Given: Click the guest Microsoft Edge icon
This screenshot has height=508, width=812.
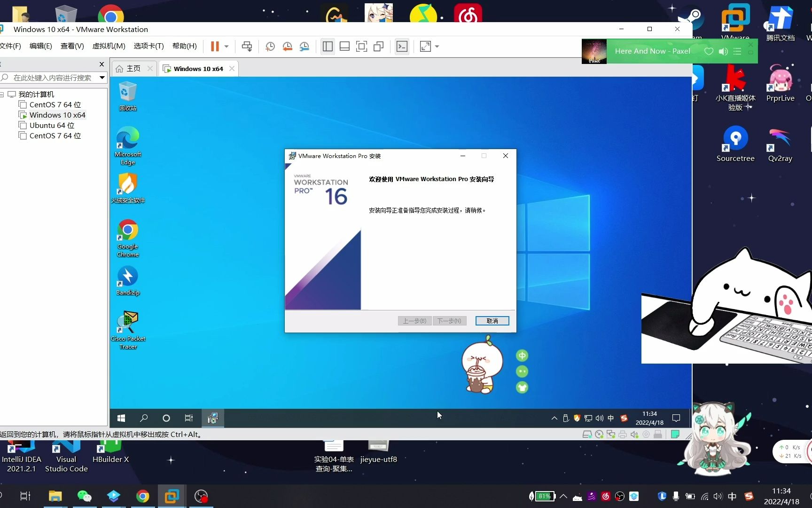Looking at the screenshot, I should pos(128,145).
